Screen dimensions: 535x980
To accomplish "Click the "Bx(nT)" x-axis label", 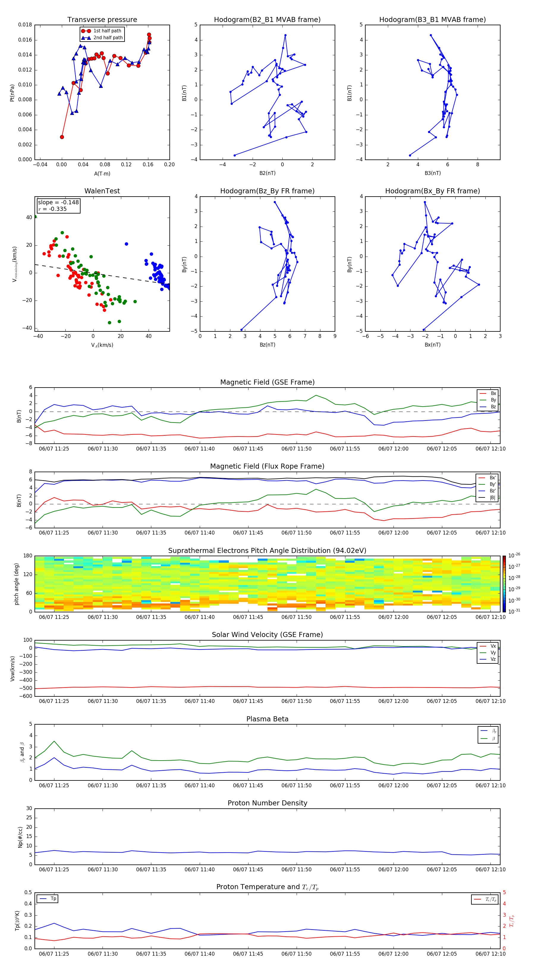I will coord(432,345).
